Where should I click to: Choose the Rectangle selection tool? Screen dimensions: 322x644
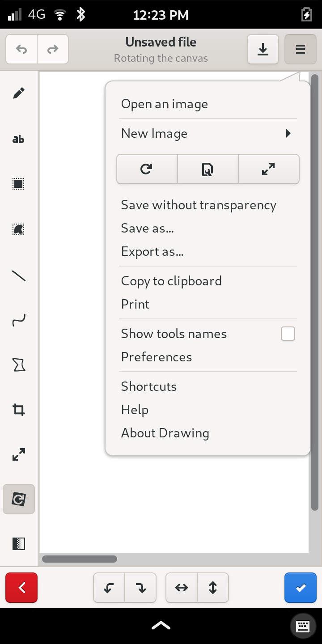pyautogui.click(x=19, y=184)
